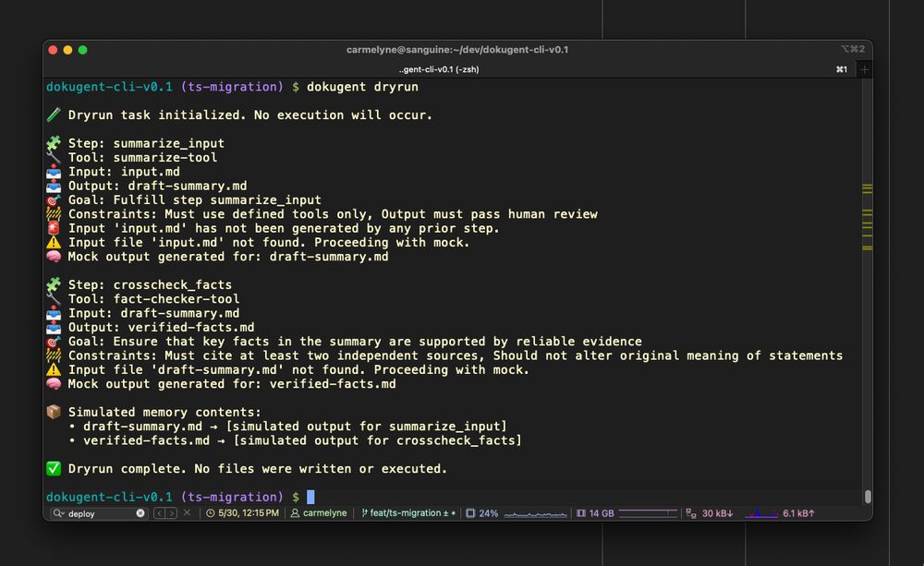Click the 14 GB memory value

602,513
